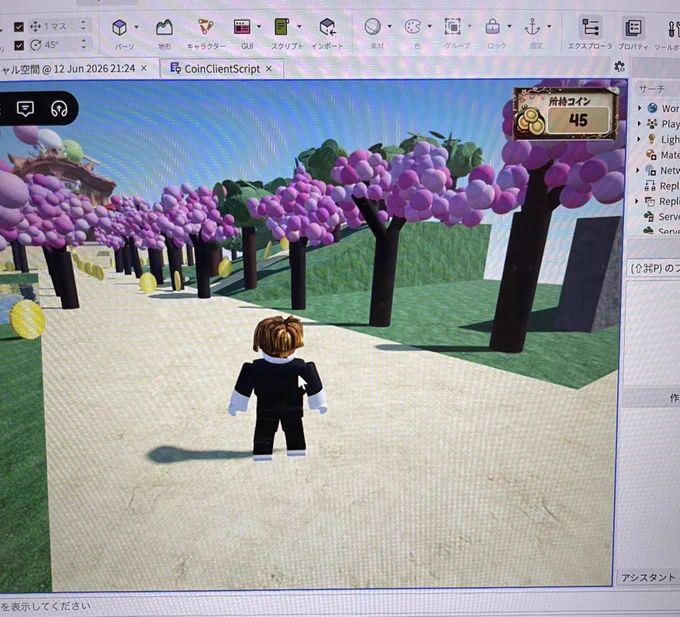Click the パーツ (Parts) cube icon
The image size is (680, 617).
[x=119, y=28]
